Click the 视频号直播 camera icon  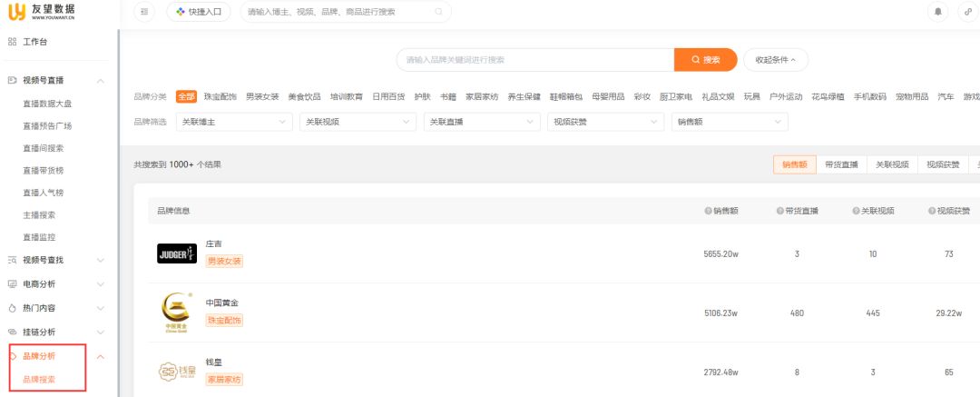12,80
